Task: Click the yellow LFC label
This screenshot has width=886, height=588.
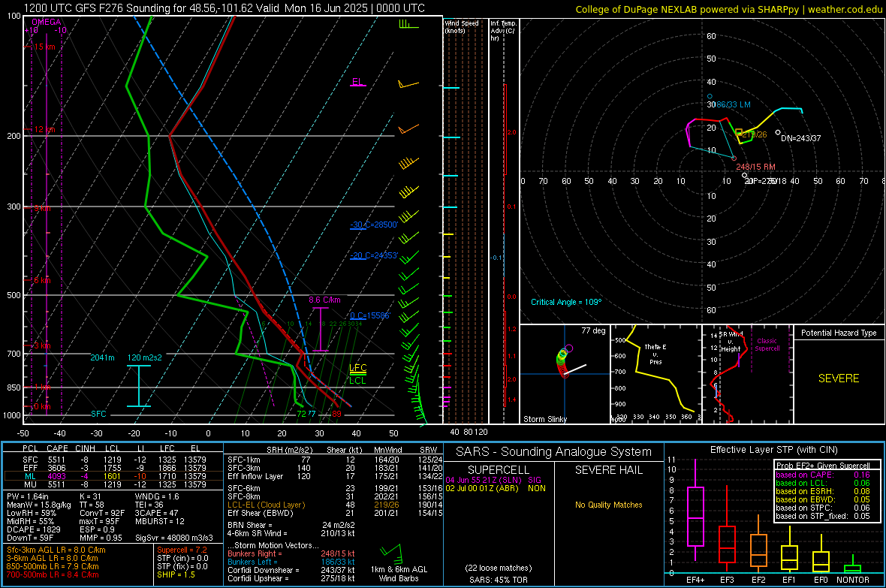Action: point(357,367)
